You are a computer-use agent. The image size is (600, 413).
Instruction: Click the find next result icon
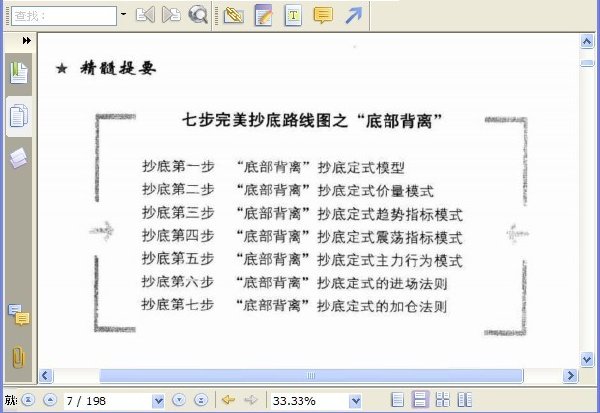click(171, 15)
